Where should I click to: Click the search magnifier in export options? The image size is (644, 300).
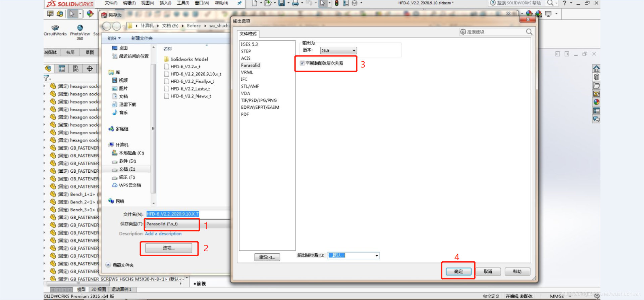(529, 32)
